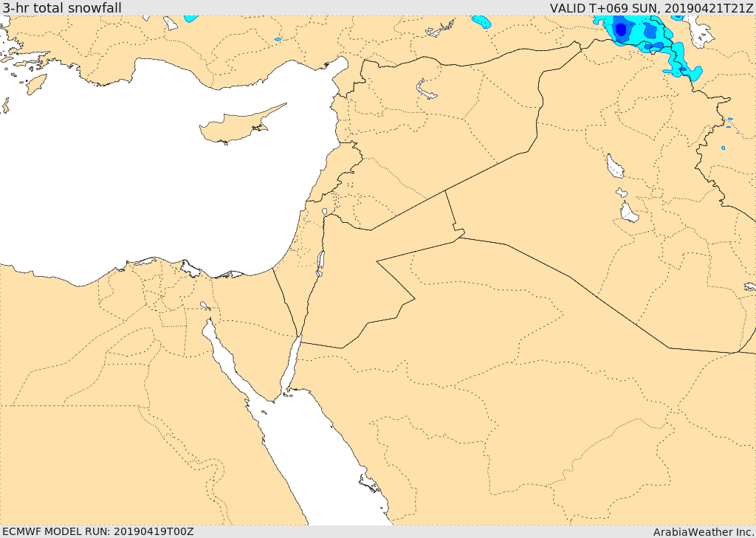Click the '3-hr total snowfall' title text
Viewport: 756px width, 538px height.
pos(62,7)
